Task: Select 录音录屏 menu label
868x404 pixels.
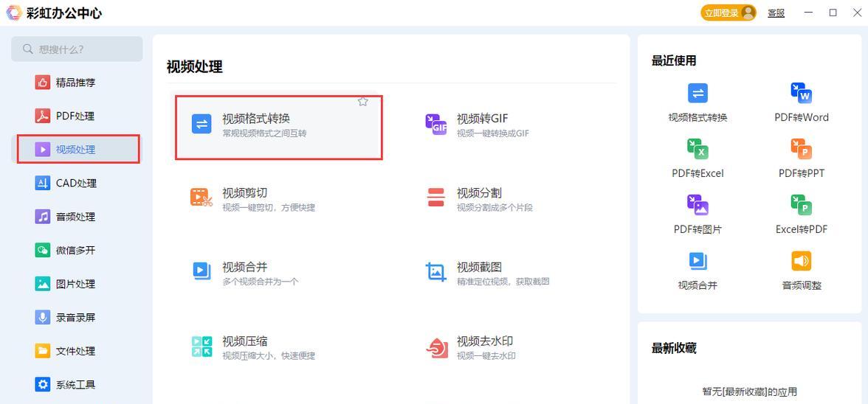Action: 75,317
